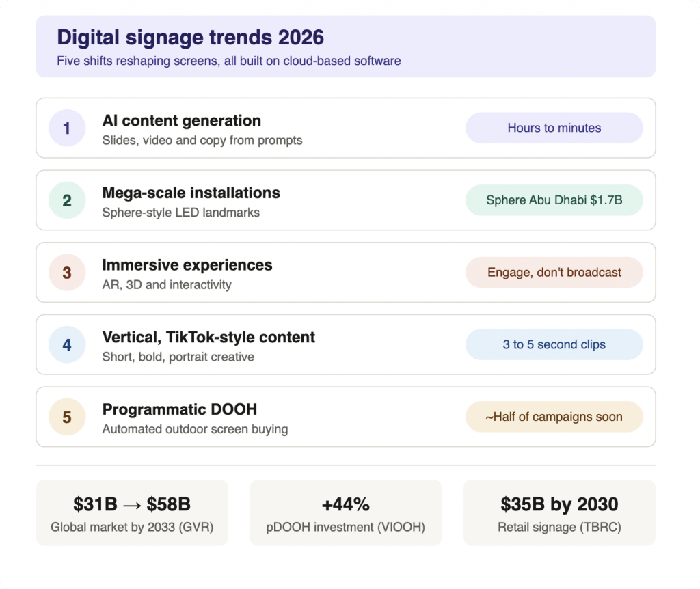Open 'Vertical, TikTok-style content' heading
Viewport: 700px width, 589px height.
(x=208, y=338)
